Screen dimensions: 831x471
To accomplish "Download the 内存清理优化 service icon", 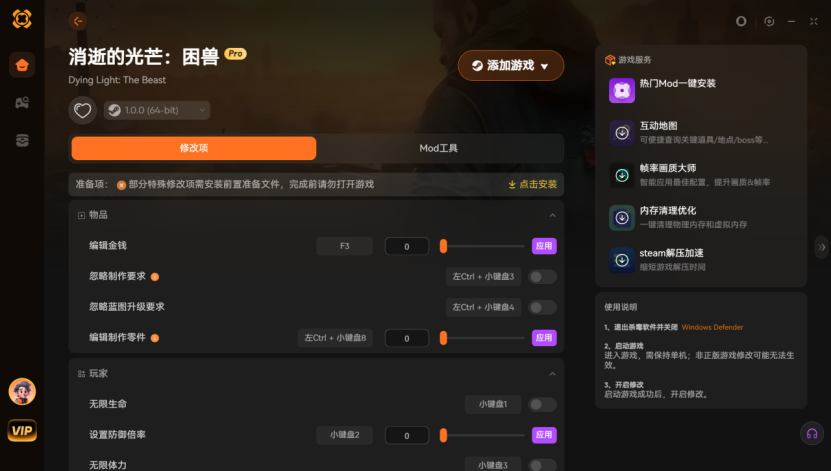I will [622, 217].
